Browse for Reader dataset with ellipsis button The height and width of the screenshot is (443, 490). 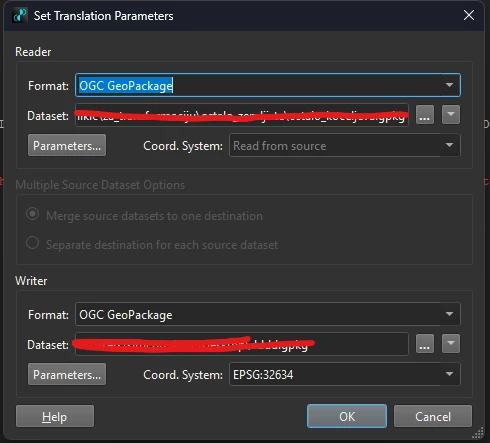[425, 115]
